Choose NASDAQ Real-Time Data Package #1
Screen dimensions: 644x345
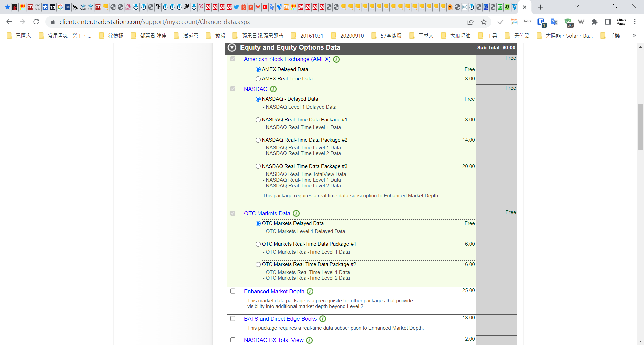(x=258, y=120)
